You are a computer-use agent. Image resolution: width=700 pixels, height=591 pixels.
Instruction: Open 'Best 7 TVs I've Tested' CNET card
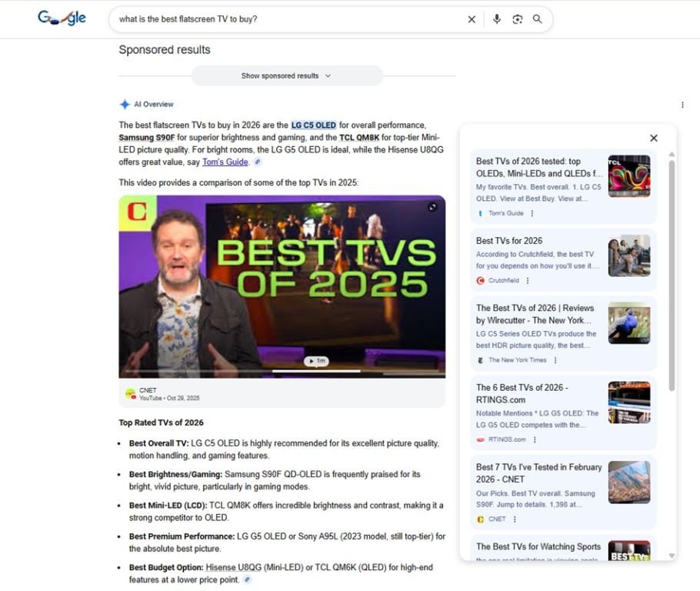coord(563,492)
